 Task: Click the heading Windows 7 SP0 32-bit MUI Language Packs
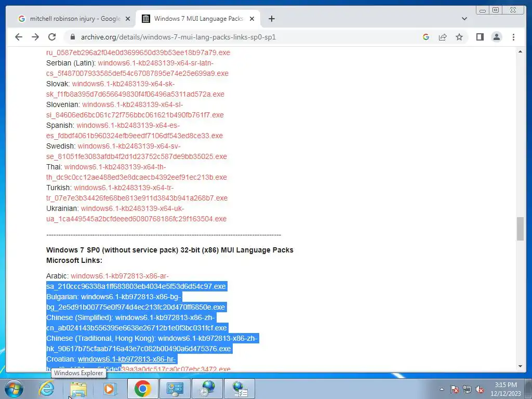pos(170,250)
